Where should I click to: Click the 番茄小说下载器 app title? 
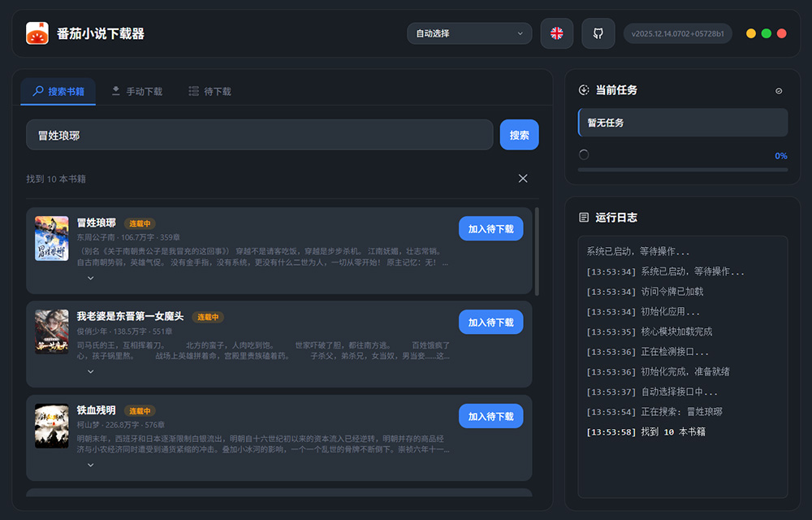(101, 33)
